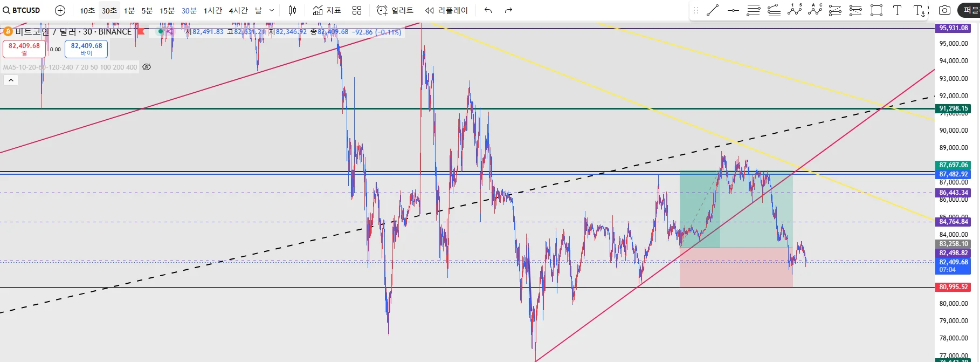Click the 87,697.06 green price label
The width and height of the screenshot is (980, 362).
tap(953, 165)
